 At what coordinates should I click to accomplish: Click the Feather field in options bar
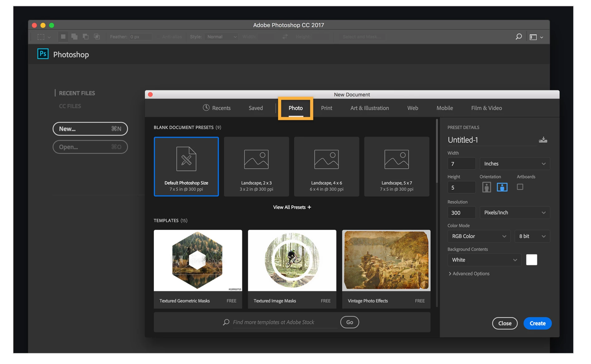coord(141,37)
